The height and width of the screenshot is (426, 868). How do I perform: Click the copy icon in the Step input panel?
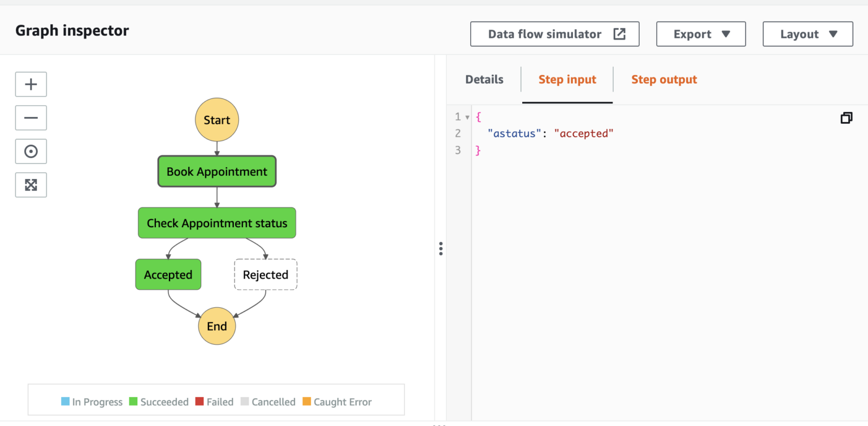pyautogui.click(x=846, y=118)
